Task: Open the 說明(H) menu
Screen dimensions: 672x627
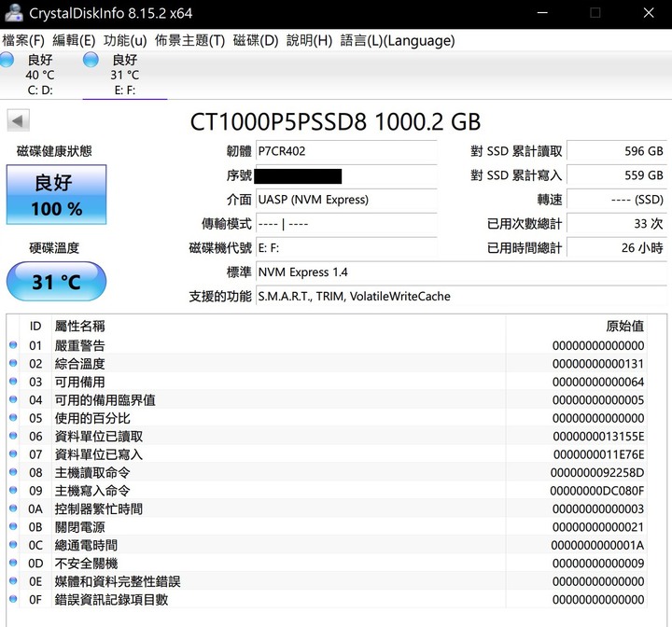Action: coord(310,41)
